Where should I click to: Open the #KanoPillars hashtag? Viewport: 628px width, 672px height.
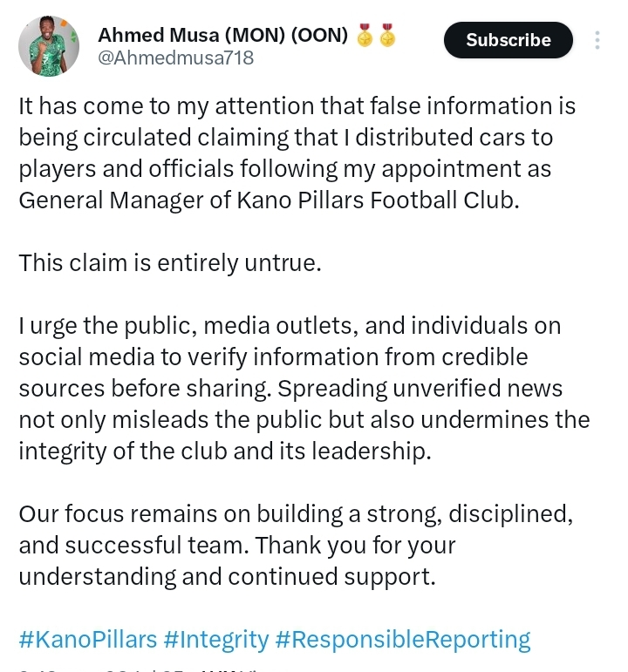[x=88, y=640]
